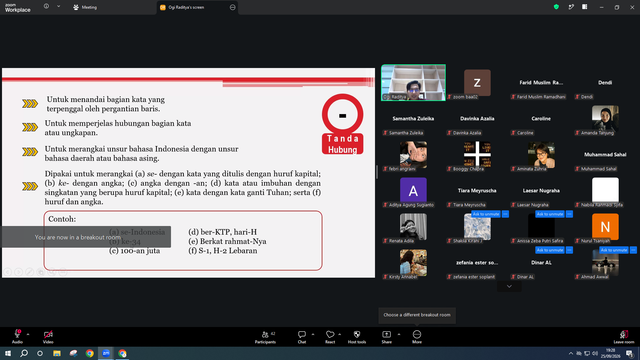Click Kirsty Annabel's profile picture
Screen dimensions: 640x360
click(x=413, y=262)
